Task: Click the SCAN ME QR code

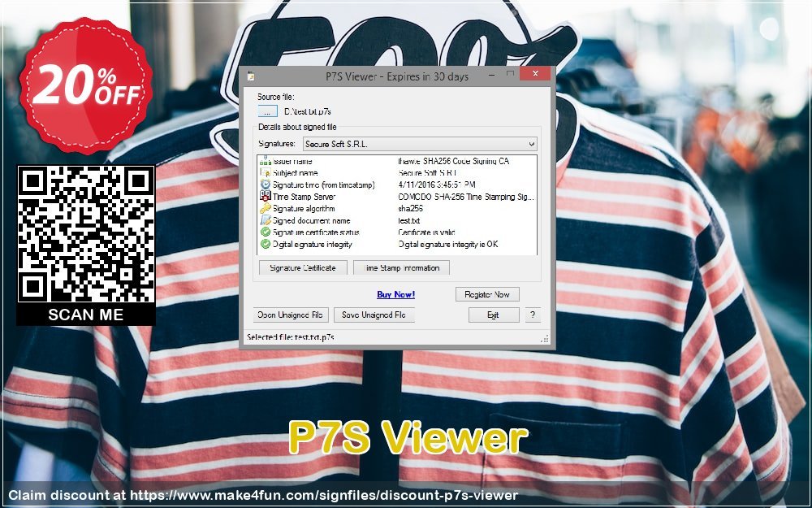Action: 86,245
